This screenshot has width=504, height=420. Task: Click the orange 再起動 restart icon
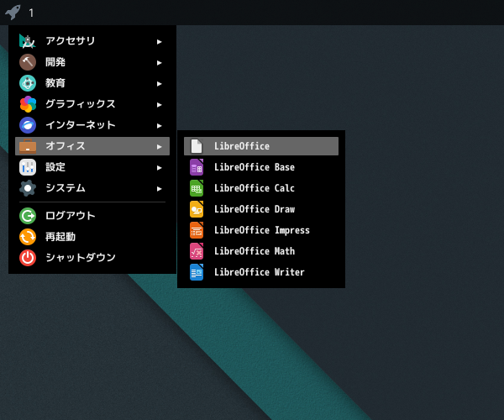[28, 237]
